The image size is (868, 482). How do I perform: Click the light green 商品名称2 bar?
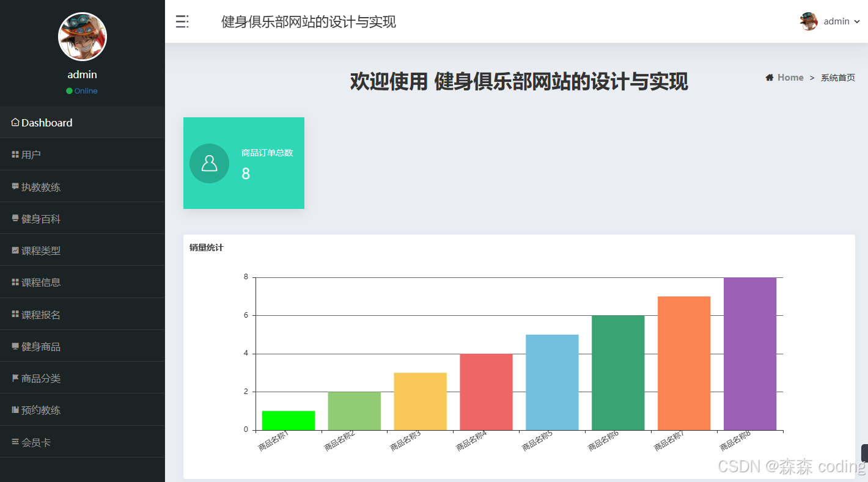pos(355,411)
